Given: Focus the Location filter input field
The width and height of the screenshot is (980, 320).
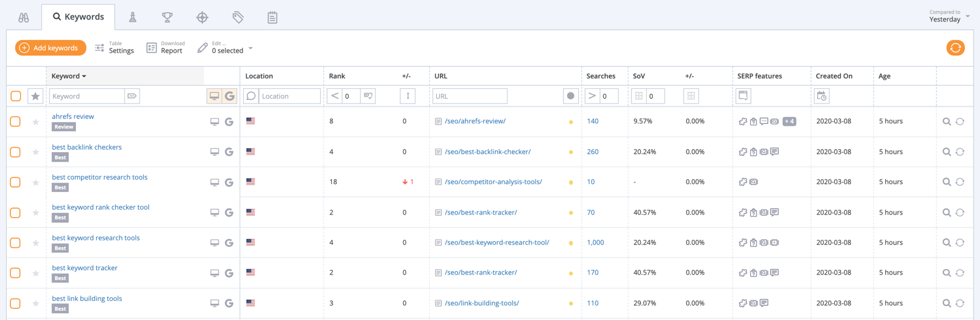Looking at the screenshot, I should tap(289, 96).
